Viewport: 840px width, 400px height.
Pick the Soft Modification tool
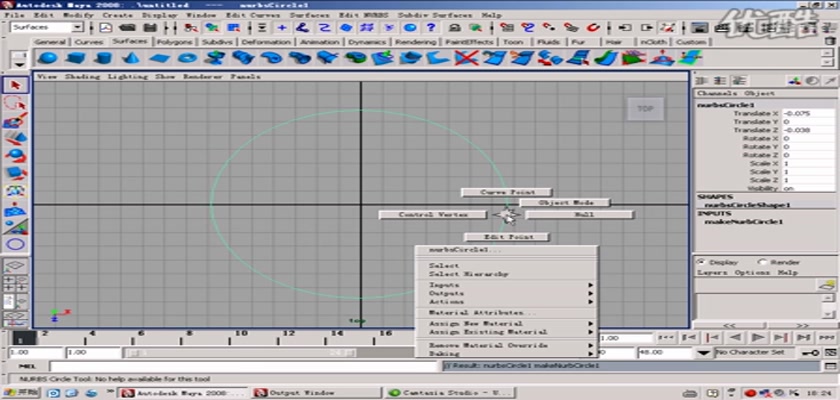(x=16, y=209)
